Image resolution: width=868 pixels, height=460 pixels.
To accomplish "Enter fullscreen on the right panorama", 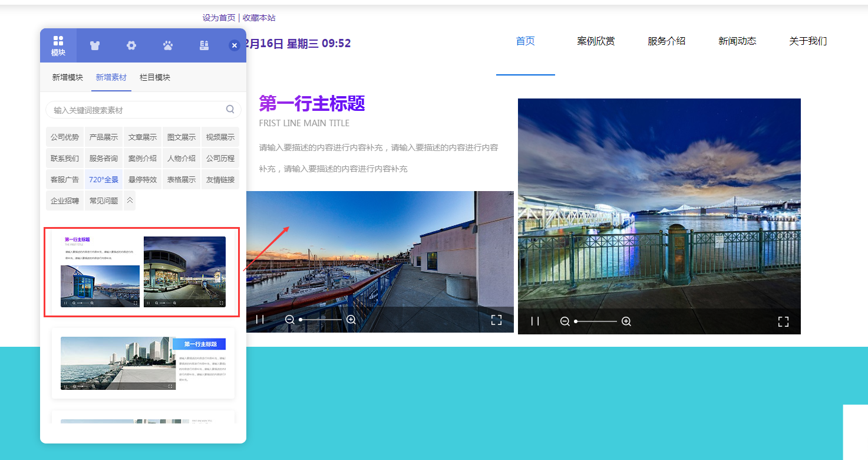I will coord(783,321).
